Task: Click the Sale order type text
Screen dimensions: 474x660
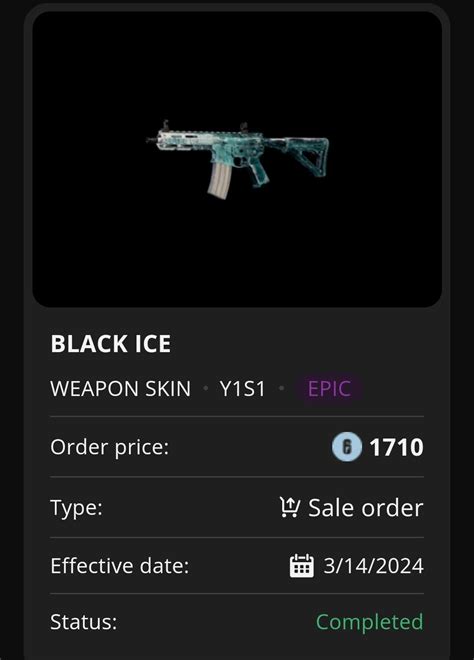Action: coord(365,508)
